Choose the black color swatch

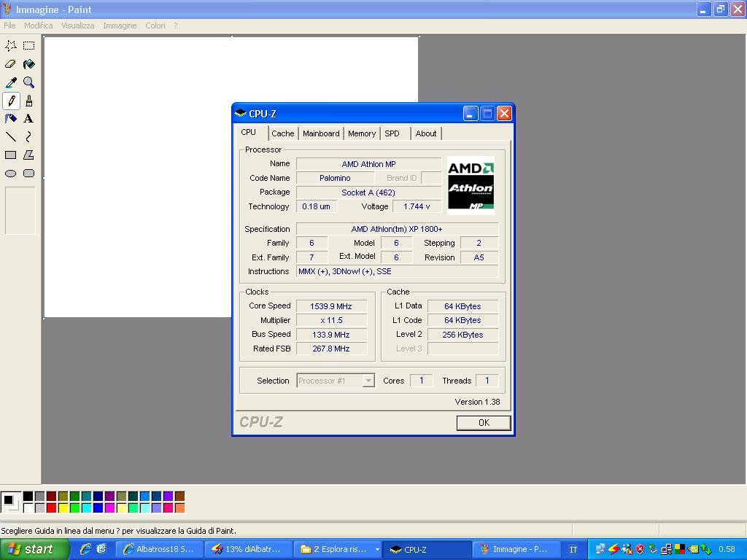[28, 497]
